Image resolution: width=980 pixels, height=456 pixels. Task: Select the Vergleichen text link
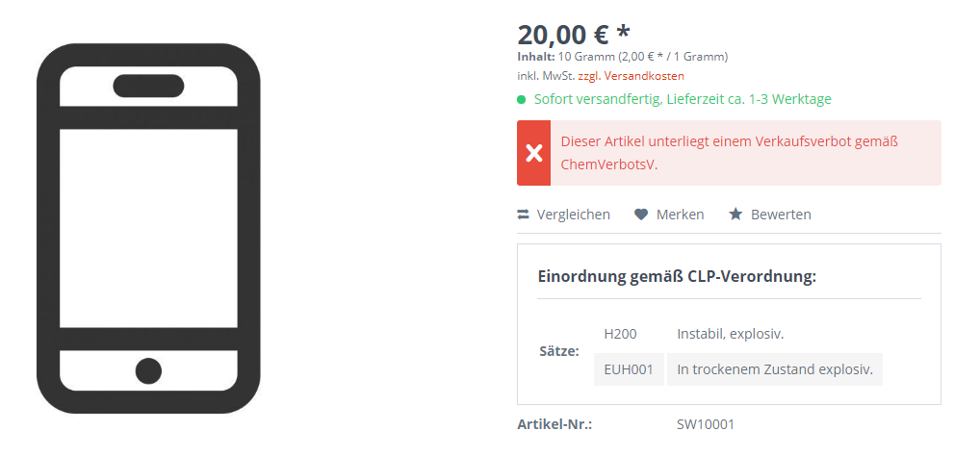pos(573,215)
